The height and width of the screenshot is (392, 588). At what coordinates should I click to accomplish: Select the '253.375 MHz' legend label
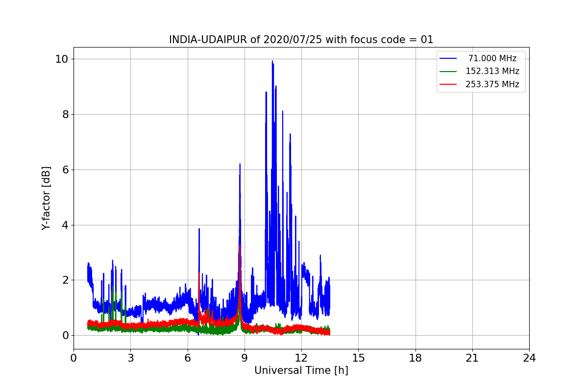[492, 84]
